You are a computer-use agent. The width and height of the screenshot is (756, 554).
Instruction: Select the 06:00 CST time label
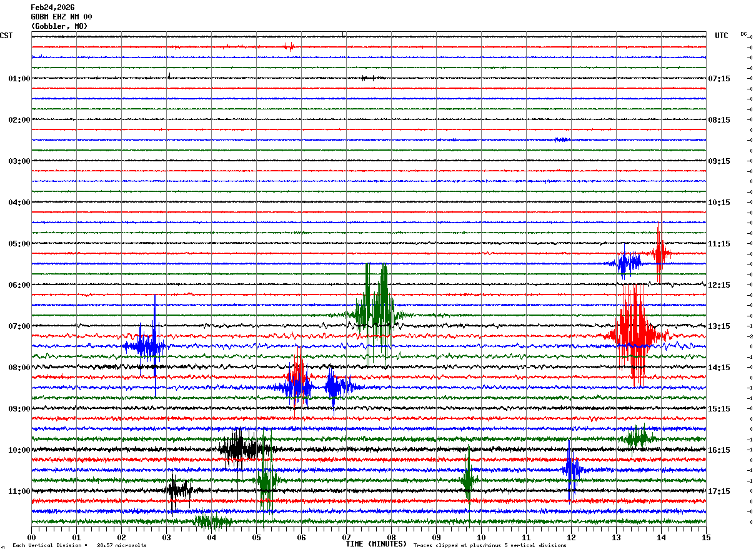(x=19, y=285)
